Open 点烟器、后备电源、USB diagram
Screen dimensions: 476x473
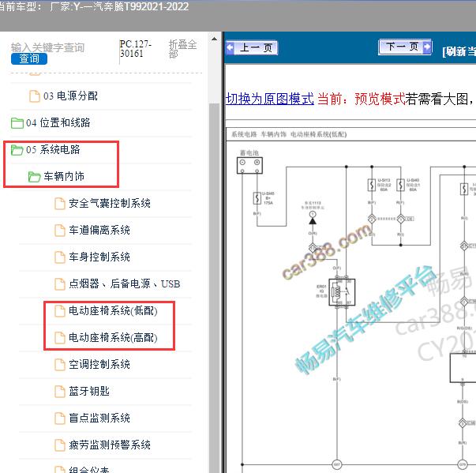coord(125,283)
